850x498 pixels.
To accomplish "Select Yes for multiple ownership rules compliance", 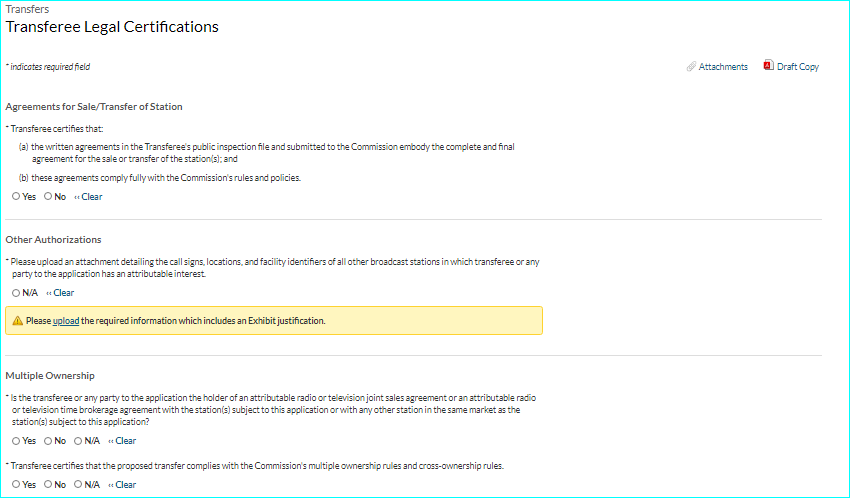I will pyautogui.click(x=16, y=485).
